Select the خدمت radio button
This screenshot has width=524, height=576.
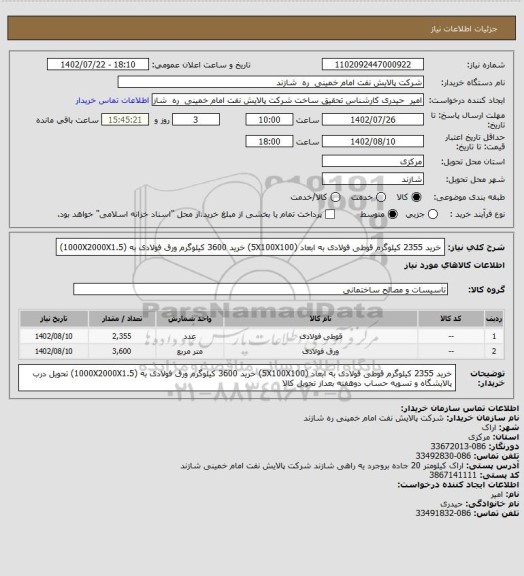(x=381, y=197)
